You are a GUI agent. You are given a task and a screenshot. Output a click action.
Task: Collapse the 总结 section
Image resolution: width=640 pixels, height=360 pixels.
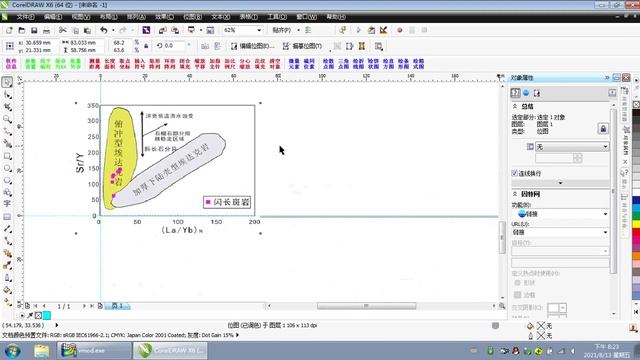pos(515,106)
